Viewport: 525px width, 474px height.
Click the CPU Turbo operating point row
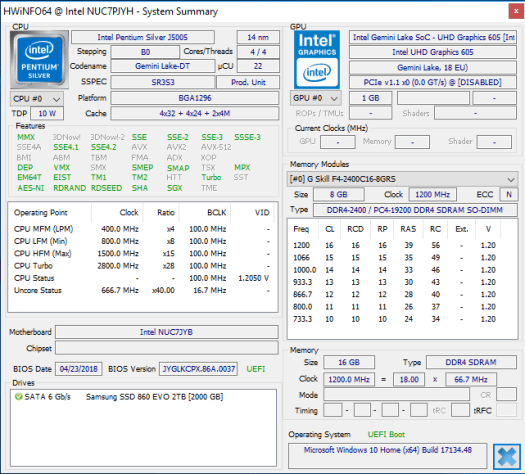coord(142,266)
